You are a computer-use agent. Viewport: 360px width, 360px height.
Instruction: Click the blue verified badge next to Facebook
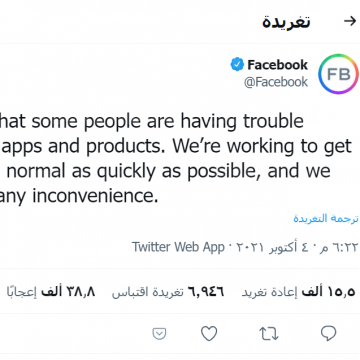click(237, 64)
